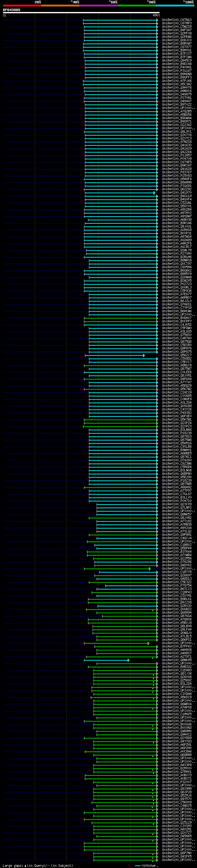Open hit UniRef100_Q42264
This screenshot has width=197, height=868.
(177, 152)
